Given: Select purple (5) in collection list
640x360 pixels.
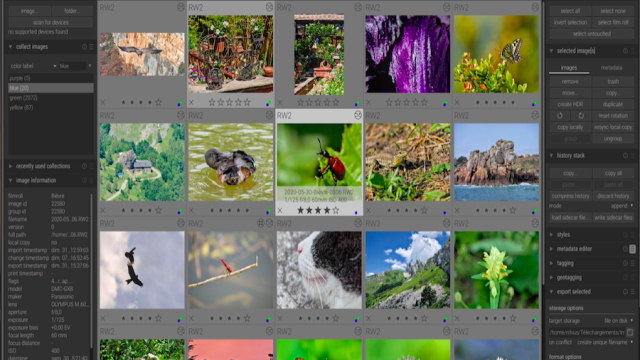Looking at the screenshot, I should pyautogui.click(x=51, y=78).
